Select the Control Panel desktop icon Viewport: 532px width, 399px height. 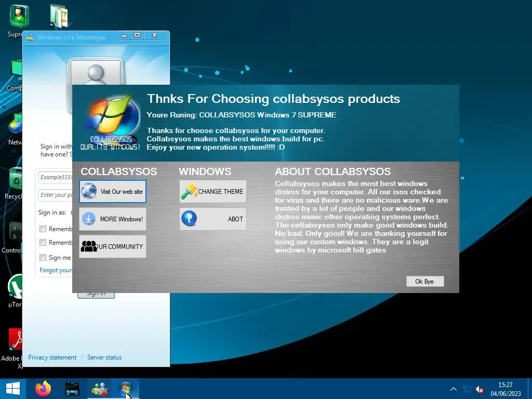[x=12, y=237]
